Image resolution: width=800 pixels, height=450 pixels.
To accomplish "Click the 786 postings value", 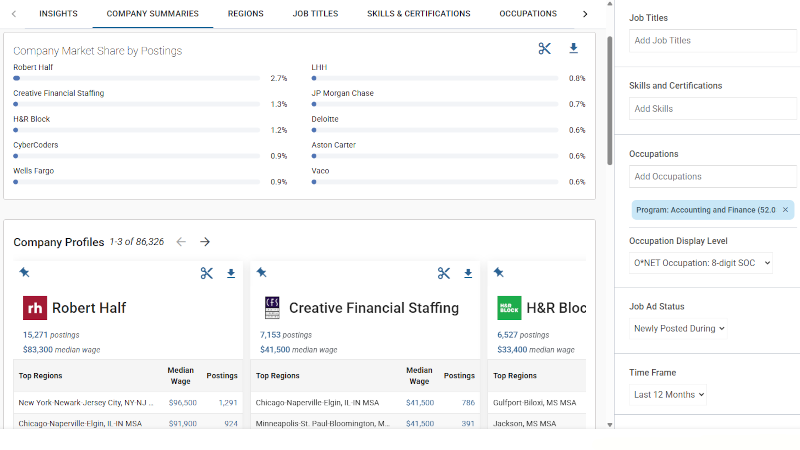I will pyautogui.click(x=468, y=403).
